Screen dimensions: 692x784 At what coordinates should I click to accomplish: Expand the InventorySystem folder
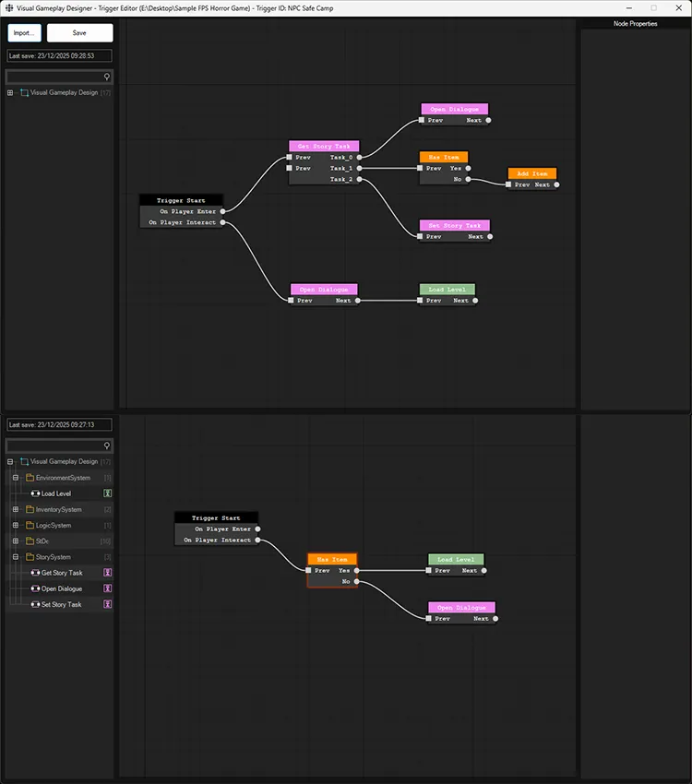(x=16, y=509)
